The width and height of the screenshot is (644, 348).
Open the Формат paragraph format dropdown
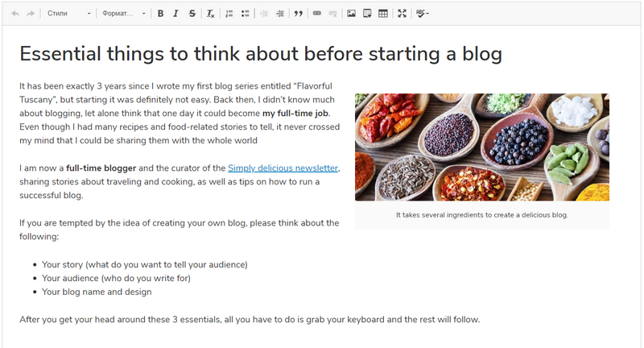tap(124, 14)
